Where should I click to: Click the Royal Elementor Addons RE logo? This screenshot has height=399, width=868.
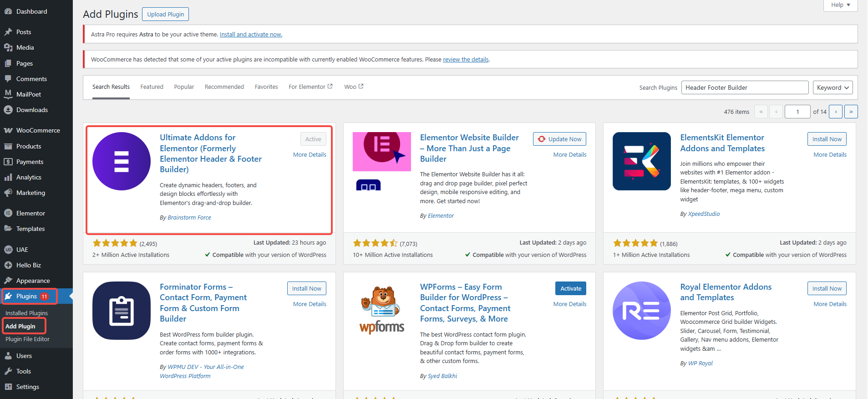[x=642, y=311]
